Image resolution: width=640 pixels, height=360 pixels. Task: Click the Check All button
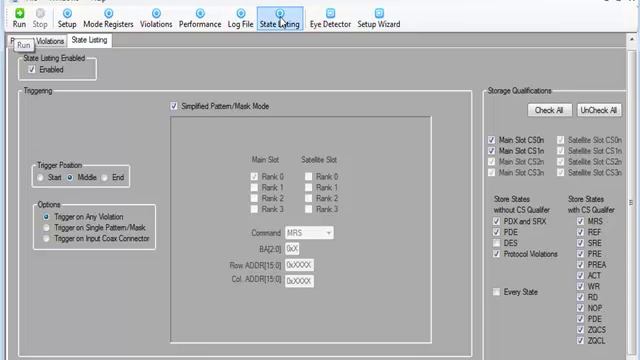point(549,110)
